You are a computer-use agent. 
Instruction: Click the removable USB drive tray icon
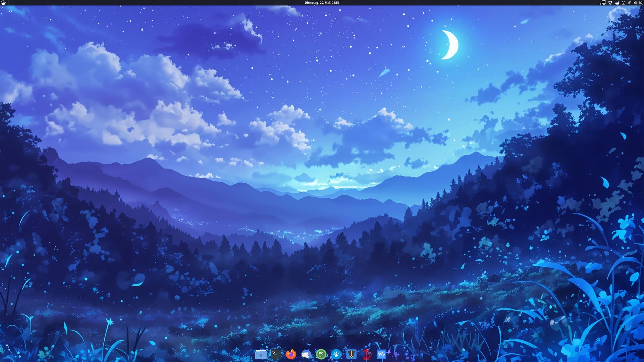[623, 3]
